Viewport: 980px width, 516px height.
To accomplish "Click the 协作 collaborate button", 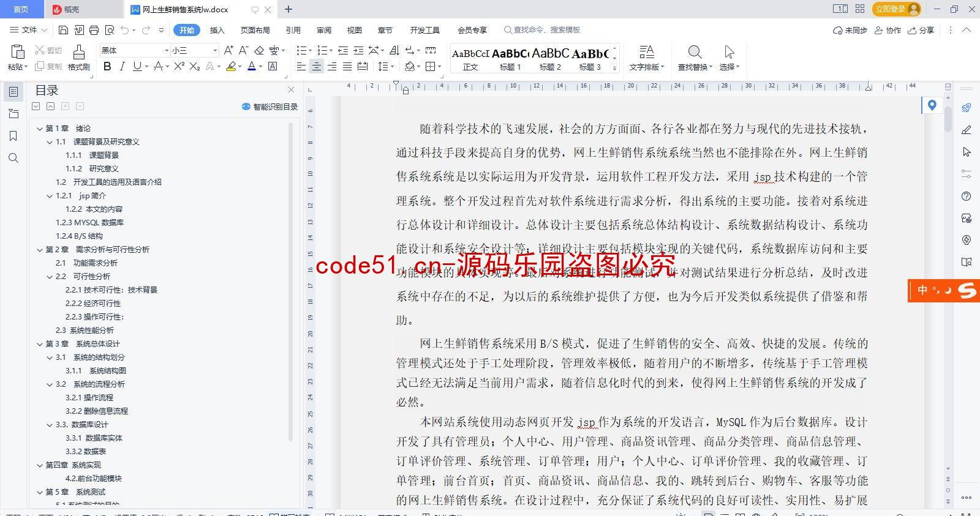I will (x=888, y=30).
